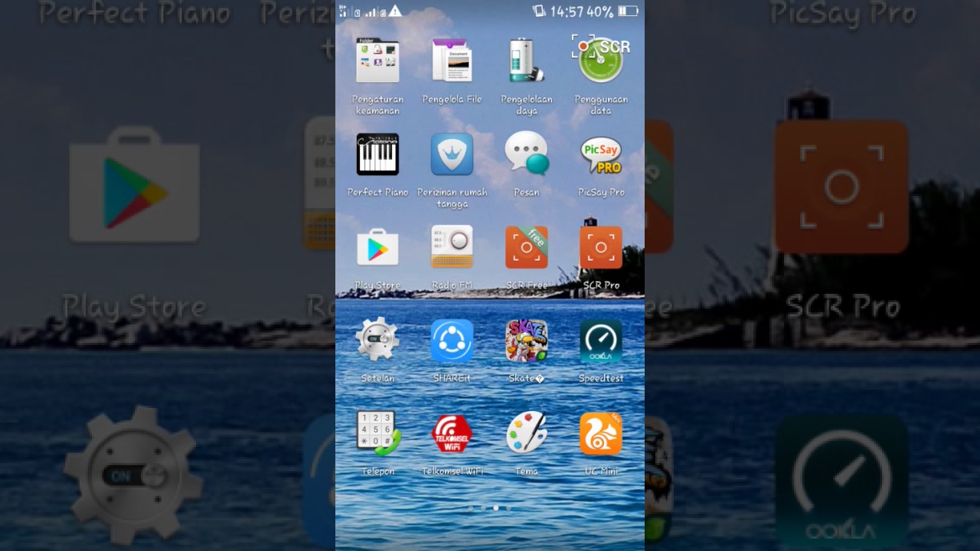This screenshot has width=980, height=551.
Task: Select the active home screen page dot
Action: coord(496,507)
